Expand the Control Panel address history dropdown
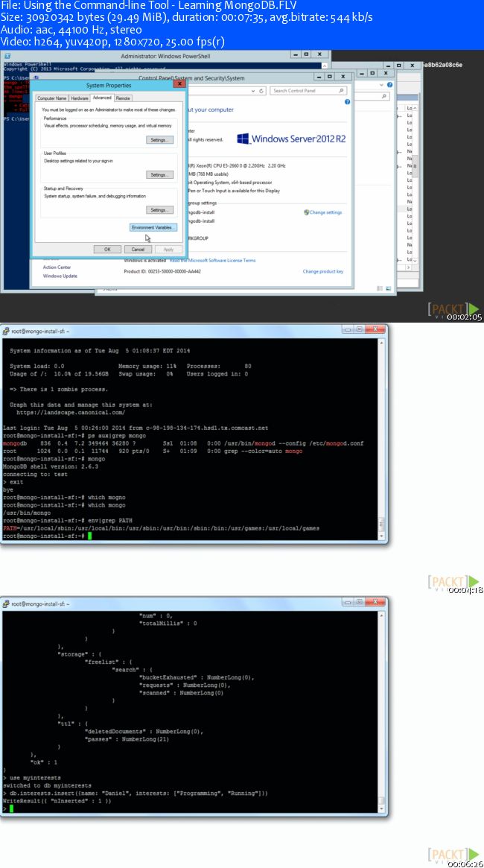484x868 pixels. (253, 91)
